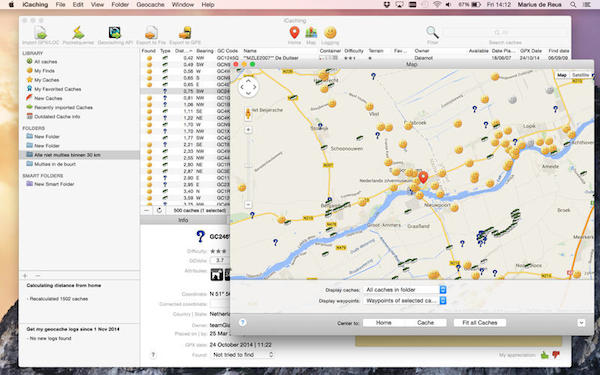Sort by Found column header
This screenshot has width=600, height=375.
click(149, 51)
